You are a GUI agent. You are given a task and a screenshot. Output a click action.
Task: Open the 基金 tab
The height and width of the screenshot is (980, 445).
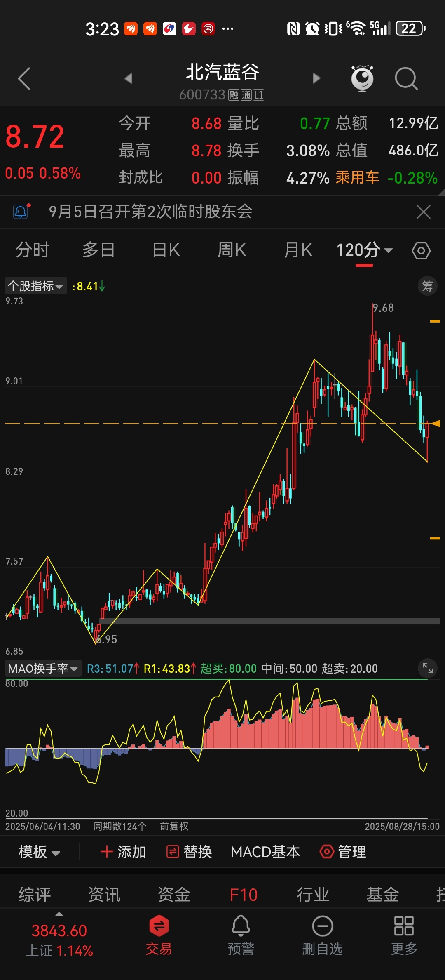(x=383, y=895)
